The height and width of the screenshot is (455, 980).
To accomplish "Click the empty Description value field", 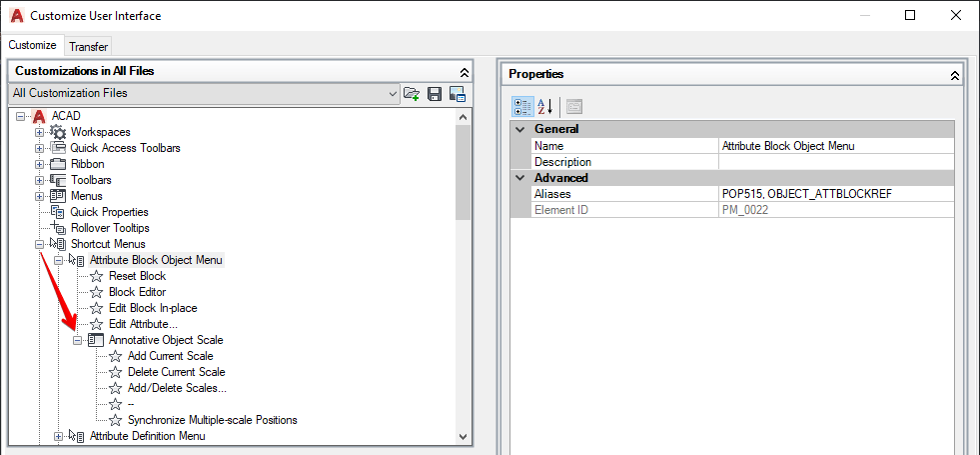I will tap(836, 162).
